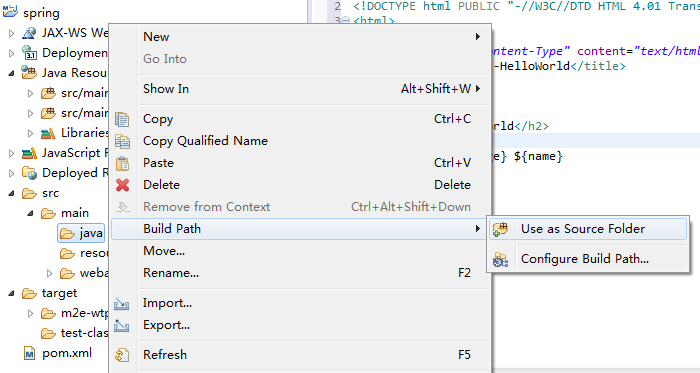Viewport: 700px width, 373px height.
Task: Expand the Deployed Resources node
Action: click(x=12, y=173)
